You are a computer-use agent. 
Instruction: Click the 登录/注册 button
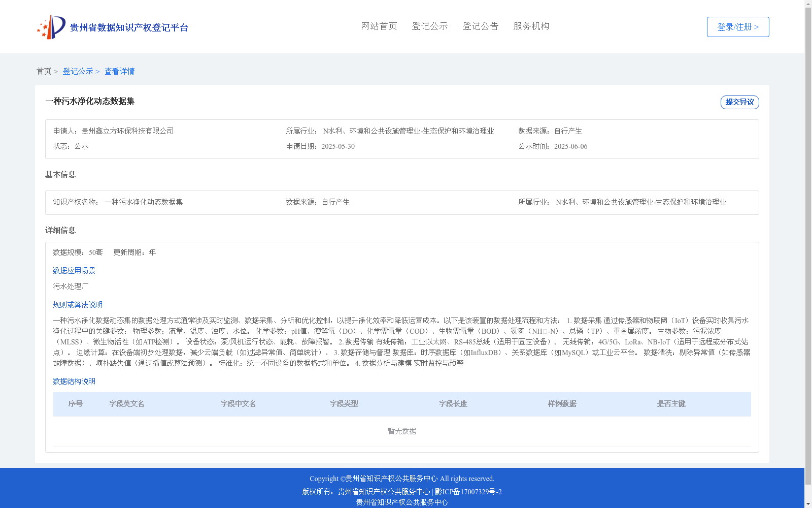coord(738,27)
